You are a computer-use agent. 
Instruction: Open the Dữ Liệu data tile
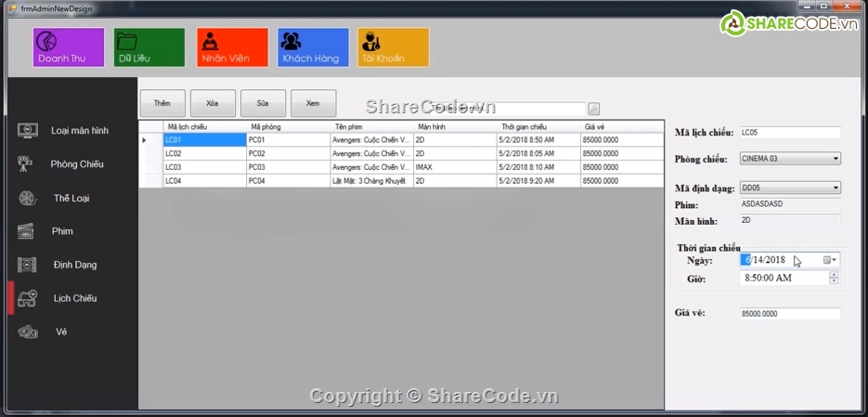(x=149, y=47)
